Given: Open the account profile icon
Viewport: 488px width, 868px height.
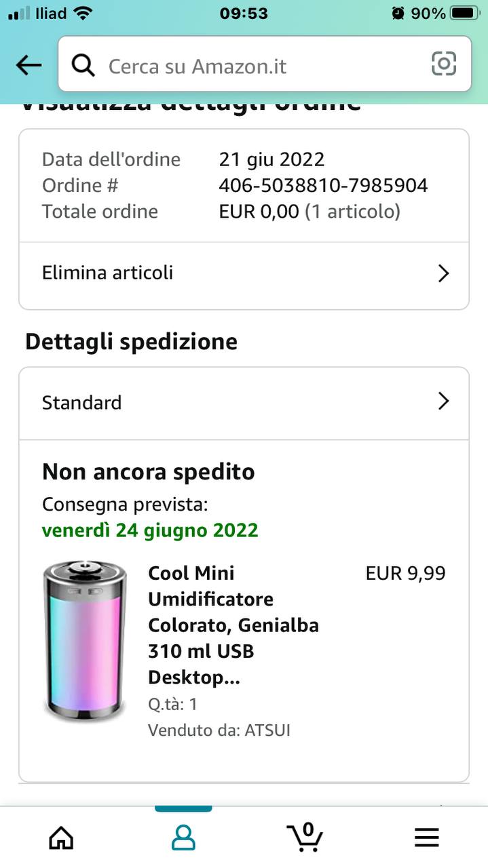Looking at the screenshot, I should click(x=183, y=838).
